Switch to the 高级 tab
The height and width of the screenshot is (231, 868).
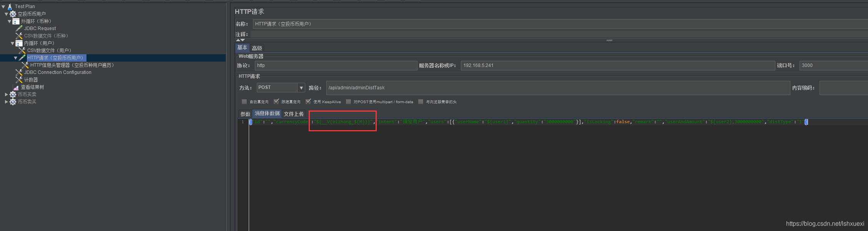coord(257,48)
